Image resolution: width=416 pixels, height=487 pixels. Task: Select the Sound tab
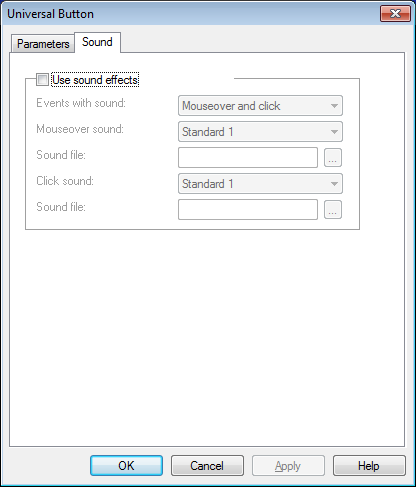[97, 42]
